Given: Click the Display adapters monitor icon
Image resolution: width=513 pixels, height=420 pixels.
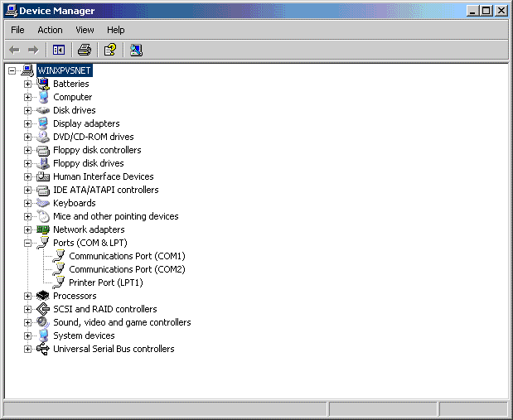Looking at the screenshot, I should click(43, 123).
